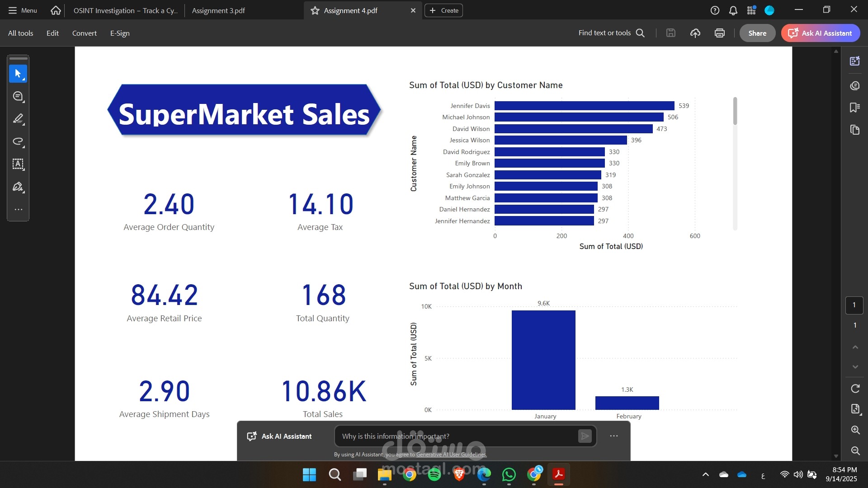Screen dimensions: 868x488
Task: Choose the Add comment tool
Action: point(18,96)
